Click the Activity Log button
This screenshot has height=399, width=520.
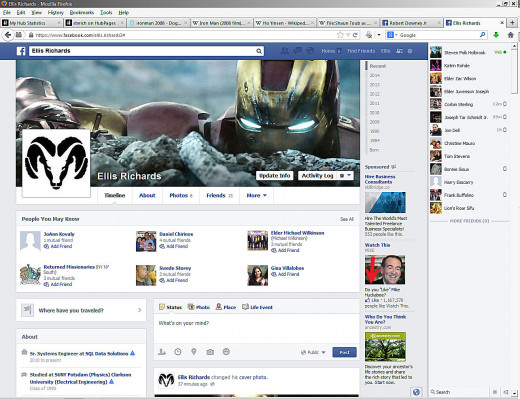317,175
